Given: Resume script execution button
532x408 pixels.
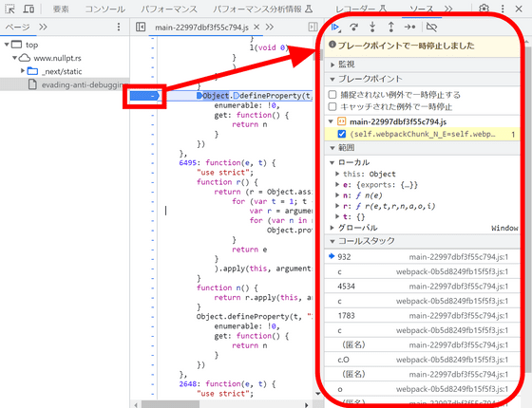Looking at the screenshot, I should point(336,27).
